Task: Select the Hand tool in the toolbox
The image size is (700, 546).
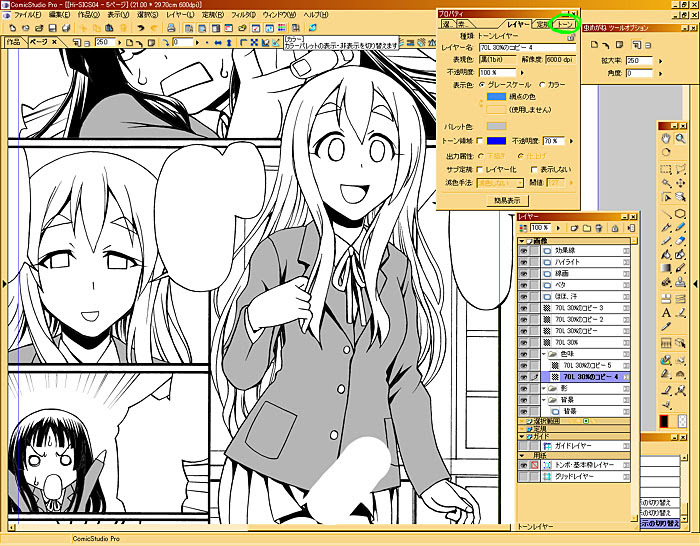Action: [666, 138]
